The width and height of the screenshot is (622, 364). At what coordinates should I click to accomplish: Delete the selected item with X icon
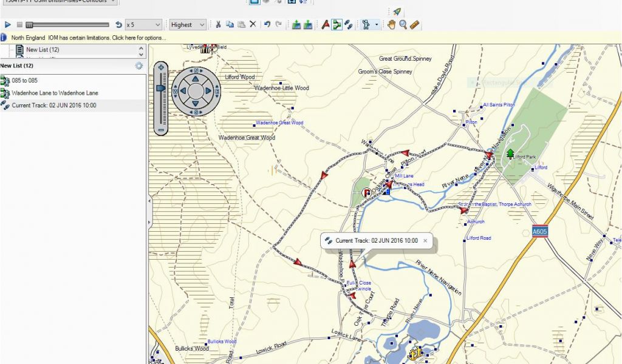pyautogui.click(x=253, y=24)
